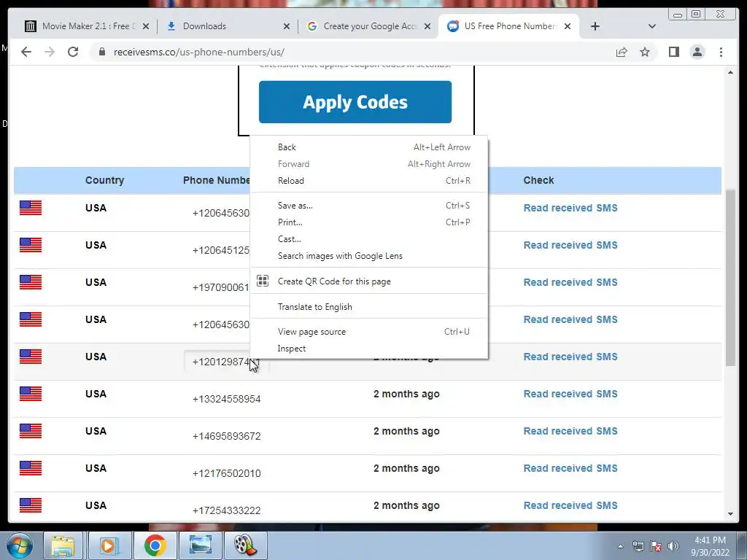The height and width of the screenshot is (560, 747).
Task: Open the picture viewer taskbar icon
Action: pyautogui.click(x=200, y=545)
